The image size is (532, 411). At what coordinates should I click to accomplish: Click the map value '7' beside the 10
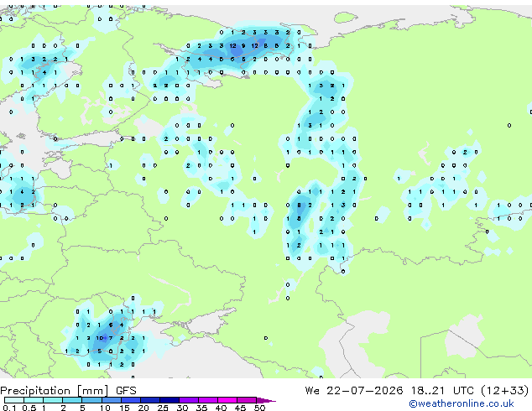point(111,338)
